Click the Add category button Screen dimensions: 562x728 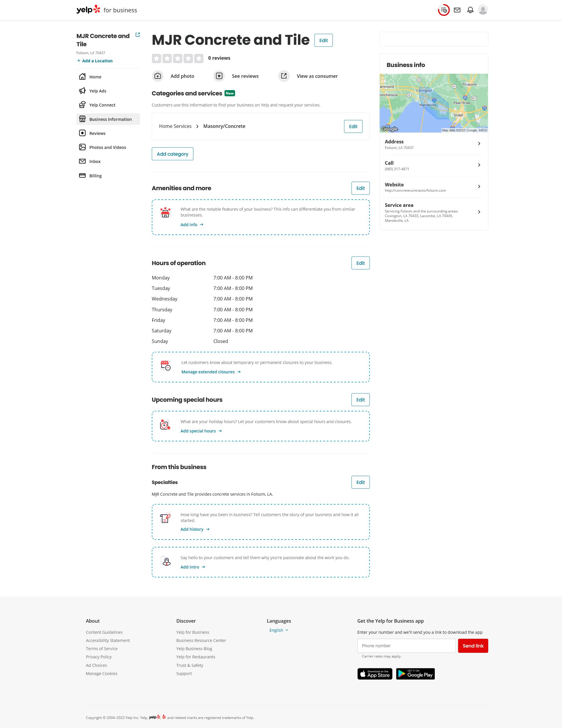tap(172, 154)
